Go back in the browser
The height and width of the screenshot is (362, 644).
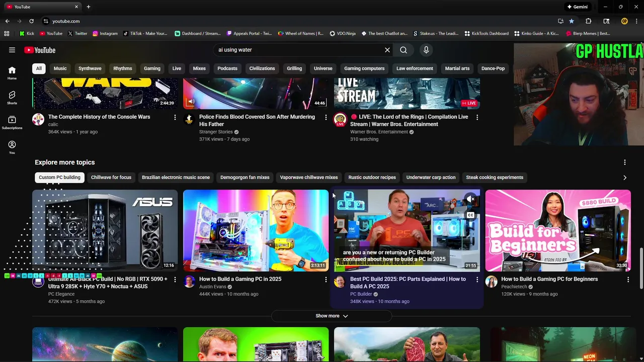point(7,21)
